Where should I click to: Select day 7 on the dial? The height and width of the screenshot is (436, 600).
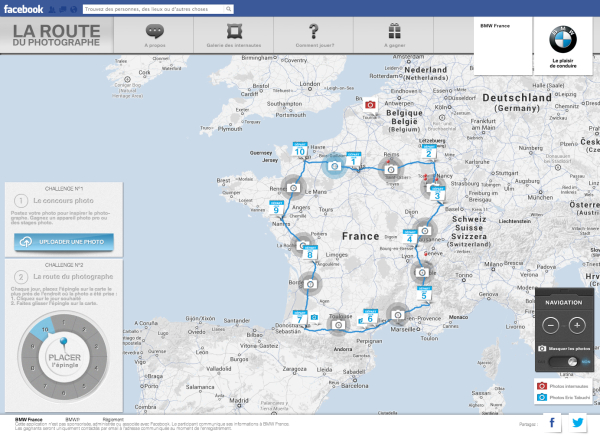(45, 386)
